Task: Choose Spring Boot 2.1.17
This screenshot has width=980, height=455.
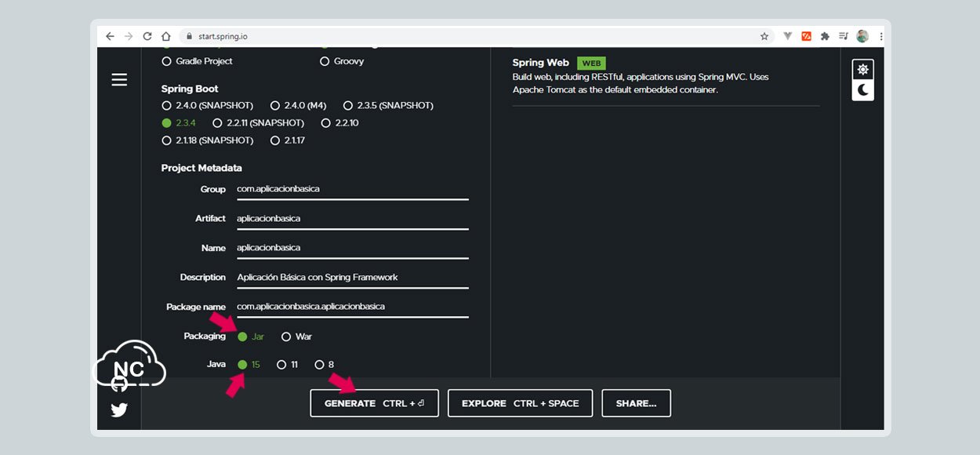Action: (287, 140)
